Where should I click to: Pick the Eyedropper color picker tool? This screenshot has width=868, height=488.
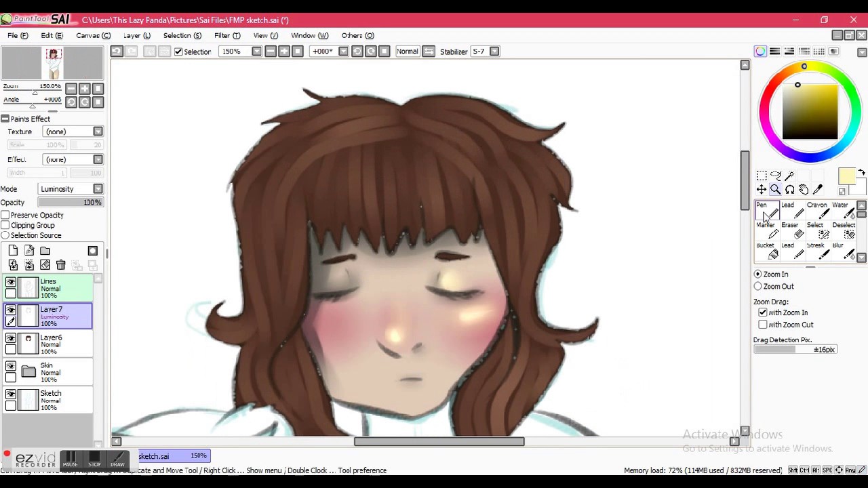(818, 190)
